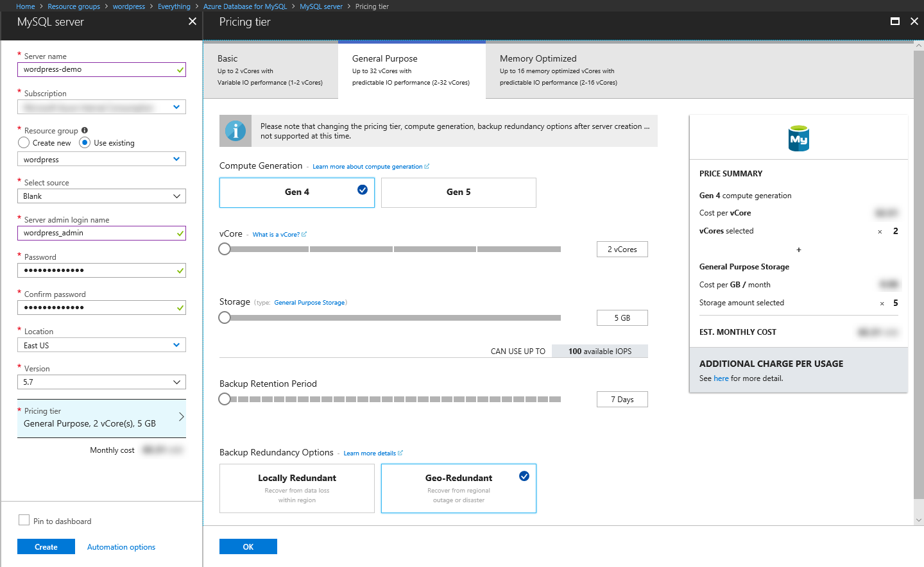The image size is (924, 567).
Task: Expand the Pricing tier selector
Action: 101,418
